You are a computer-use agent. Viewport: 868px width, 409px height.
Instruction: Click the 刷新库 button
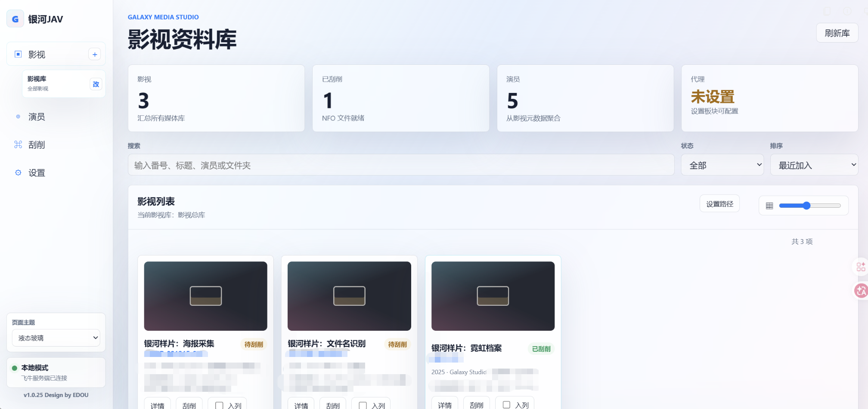click(x=837, y=33)
